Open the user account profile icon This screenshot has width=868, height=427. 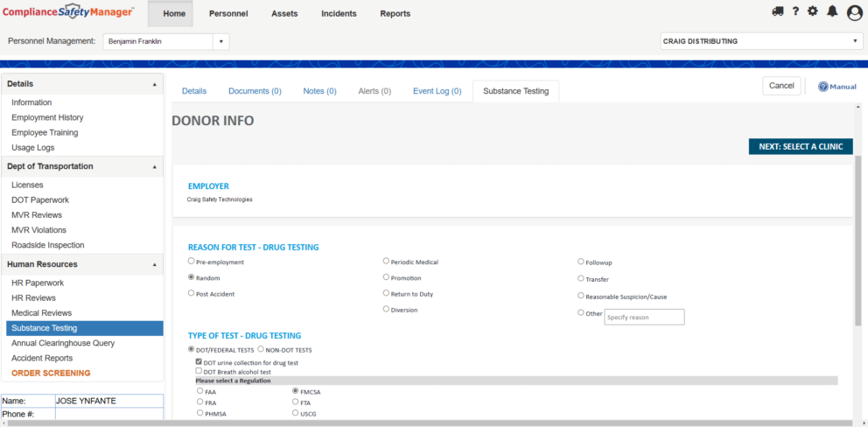pyautogui.click(x=855, y=12)
